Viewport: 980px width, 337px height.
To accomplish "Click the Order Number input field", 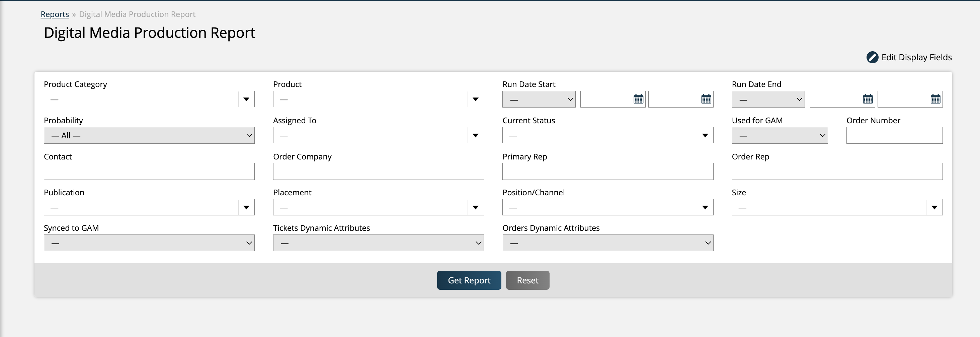I will click(x=894, y=136).
